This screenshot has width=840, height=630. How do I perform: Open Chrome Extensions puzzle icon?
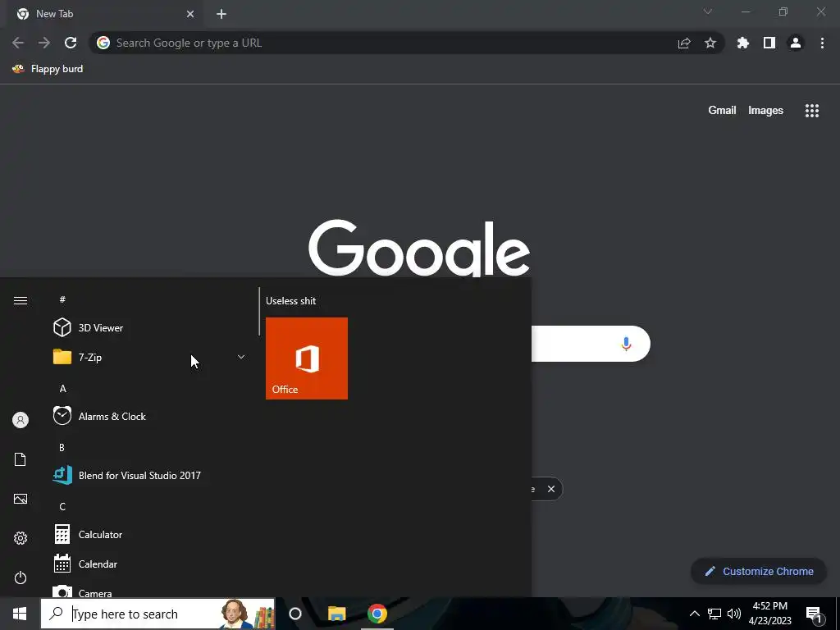tap(743, 43)
